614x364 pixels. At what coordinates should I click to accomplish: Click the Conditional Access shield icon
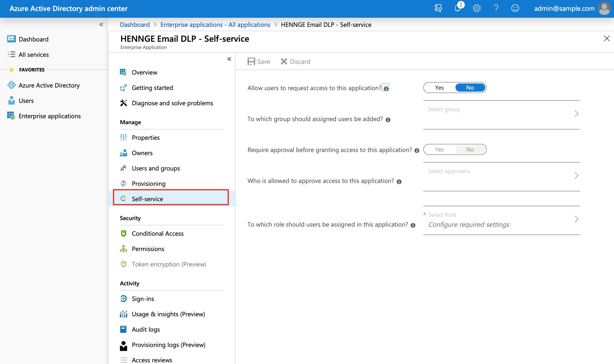tap(123, 233)
